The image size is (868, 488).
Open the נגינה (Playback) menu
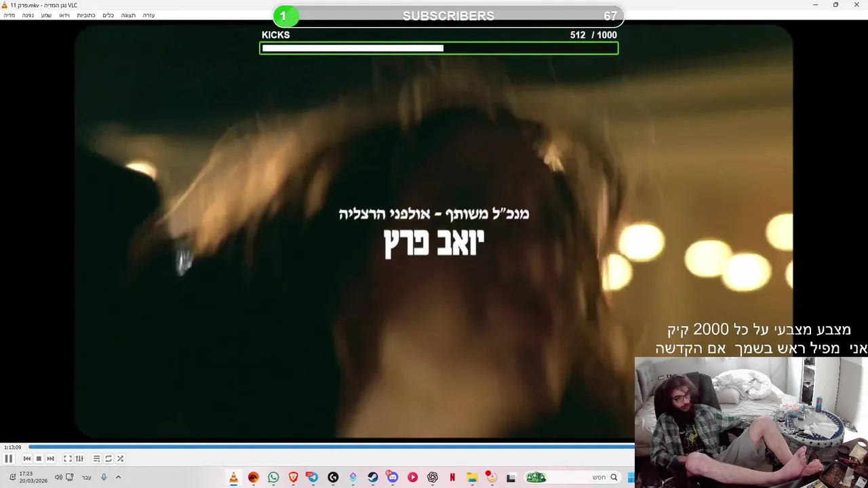[x=28, y=15]
